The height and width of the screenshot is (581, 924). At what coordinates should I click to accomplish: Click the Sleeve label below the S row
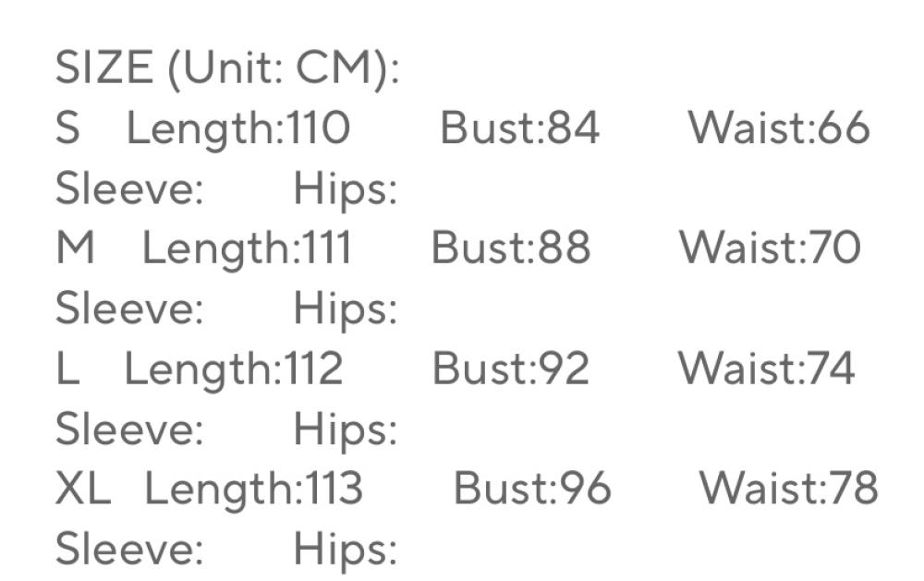(x=129, y=189)
